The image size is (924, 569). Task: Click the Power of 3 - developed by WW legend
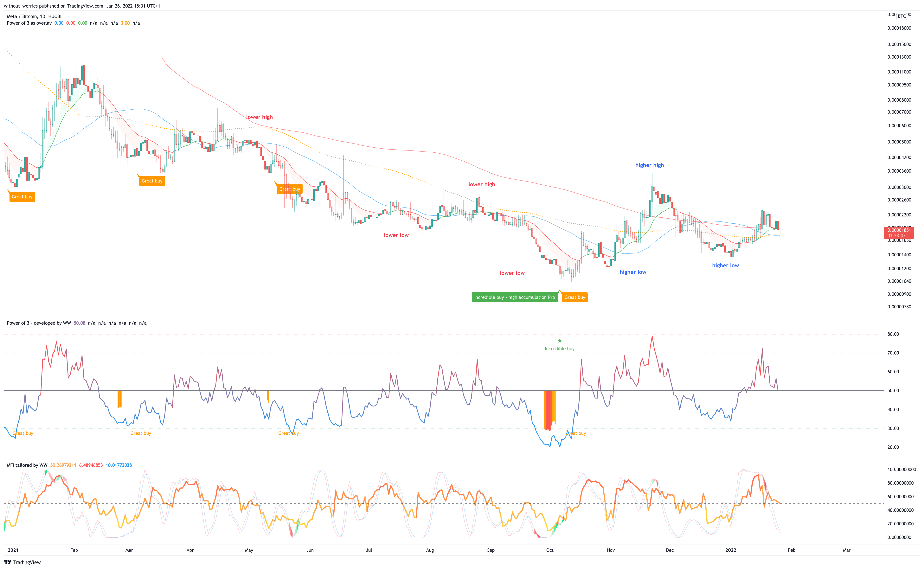pyautogui.click(x=39, y=323)
